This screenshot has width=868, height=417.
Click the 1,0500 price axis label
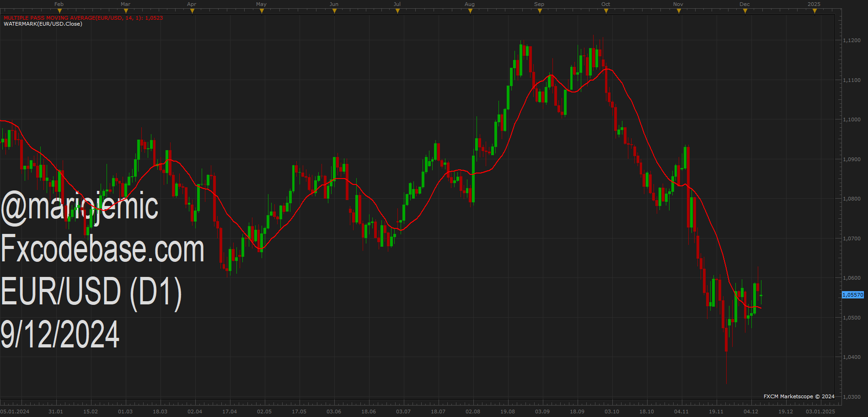pos(852,318)
